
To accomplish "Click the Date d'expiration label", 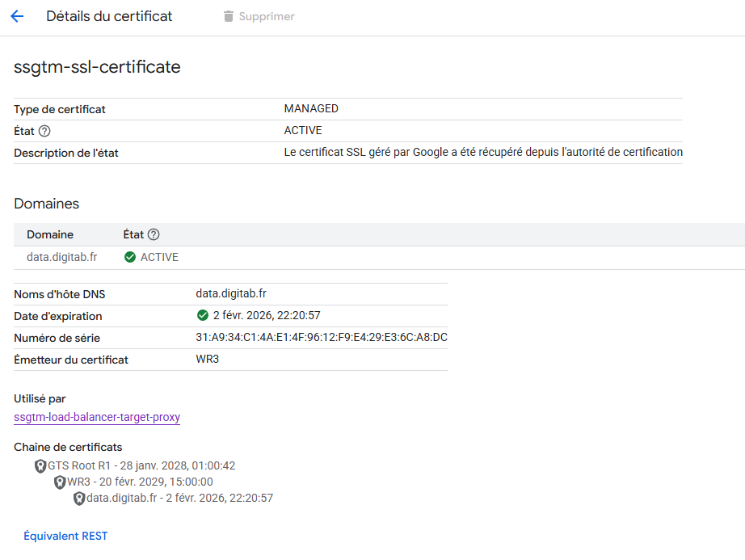I will click(x=58, y=316).
